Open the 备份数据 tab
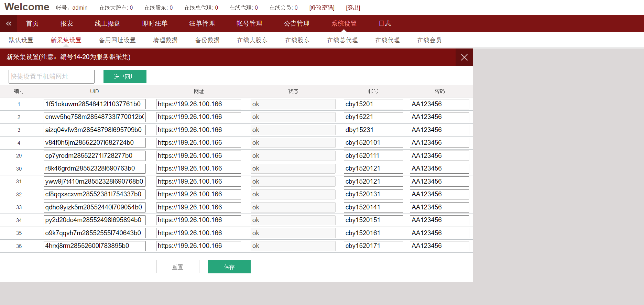644x305 pixels. [207, 40]
